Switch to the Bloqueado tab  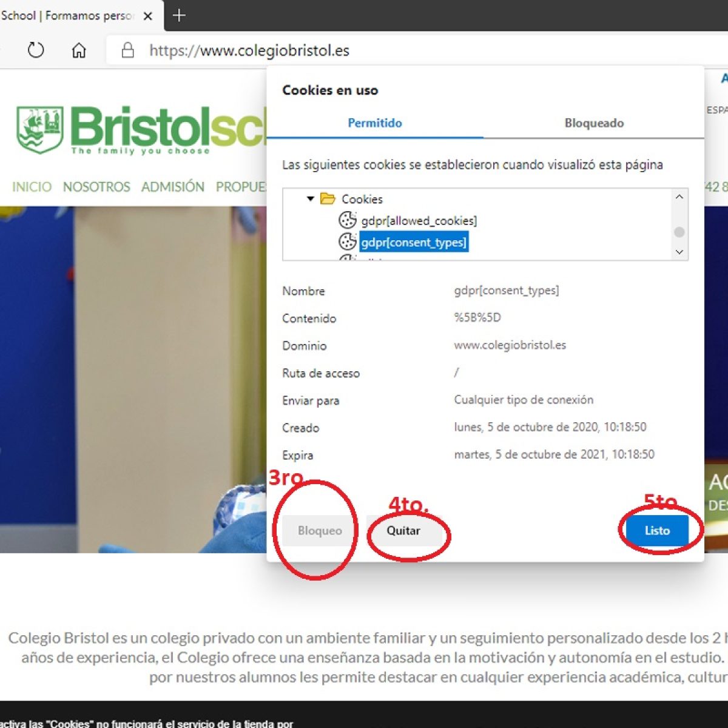pos(593,123)
